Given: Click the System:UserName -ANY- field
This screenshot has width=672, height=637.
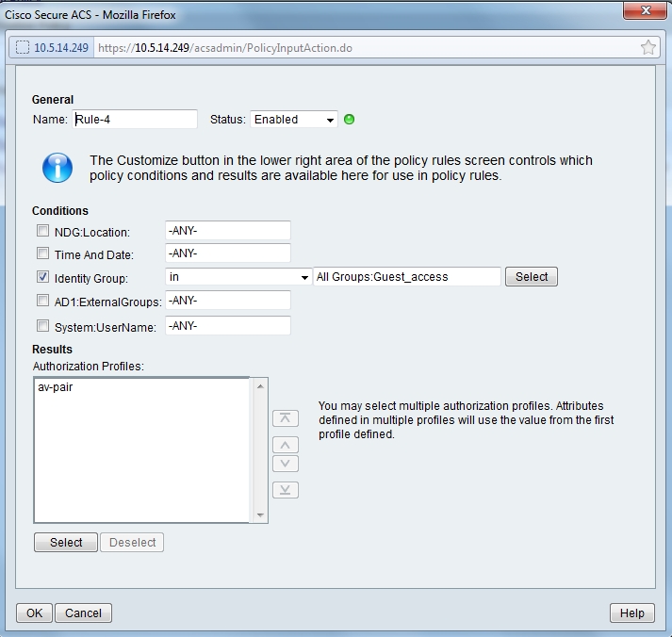Looking at the screenshot, I should (x=228, y=326).
